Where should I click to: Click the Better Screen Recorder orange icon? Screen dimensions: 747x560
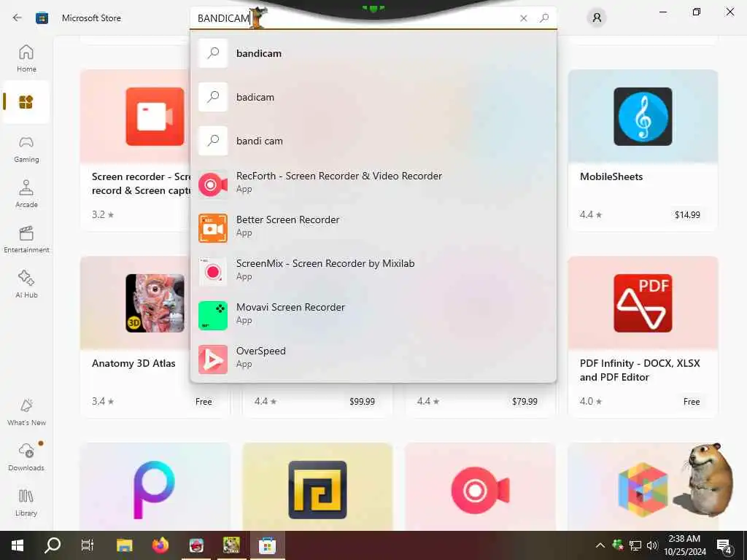212,228
